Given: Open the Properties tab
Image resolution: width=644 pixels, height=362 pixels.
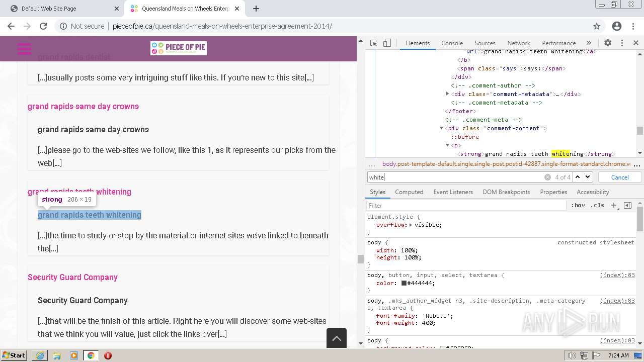Looking at the screenshot, I should [x=553, y=192].
